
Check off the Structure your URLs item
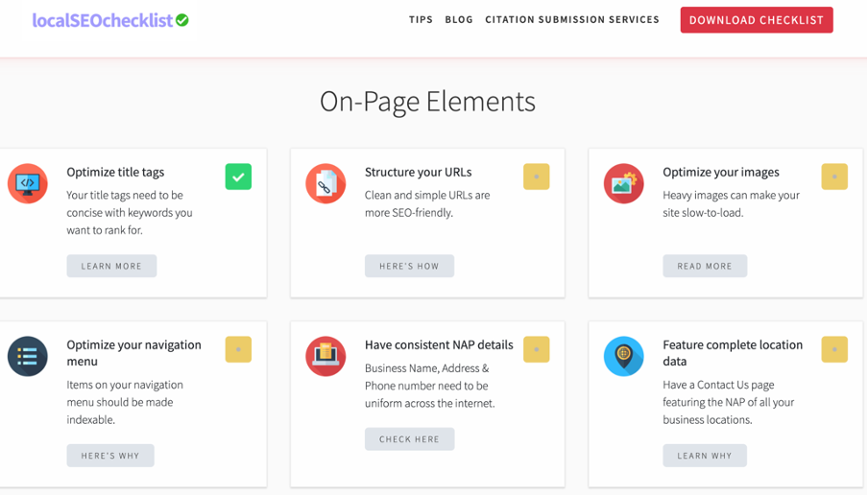(x=536, y=177)
